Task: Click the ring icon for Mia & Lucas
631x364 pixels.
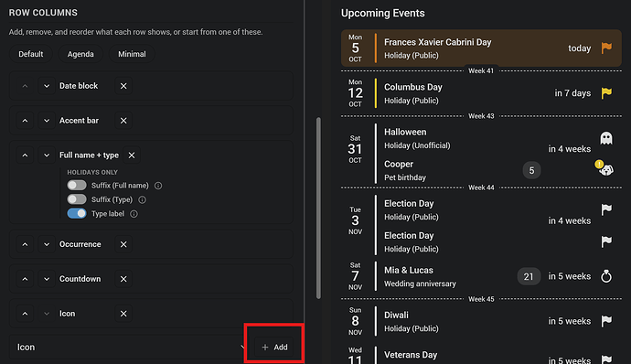Action: [x=606, y=276]
